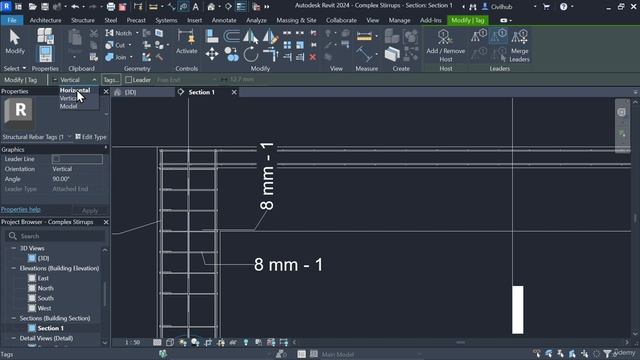
Task: Switch to the {3D} view tab
Action: pyautogui.click(x=130, y=92)
